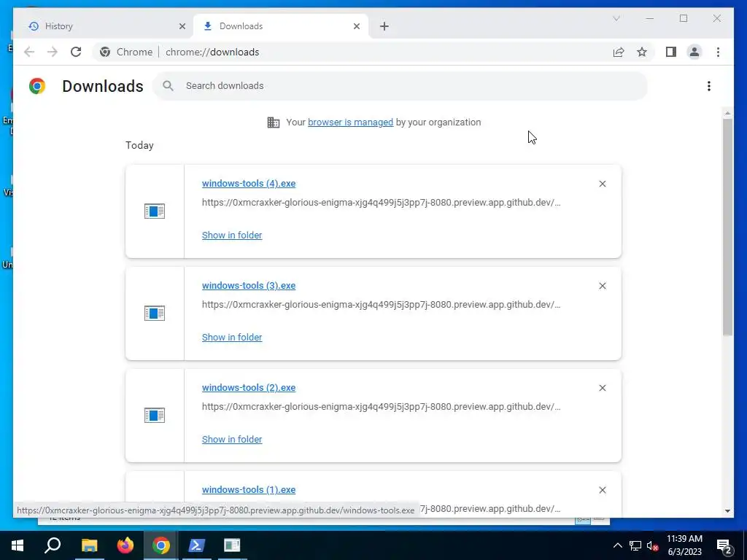Screen dimensions: 747x560
Task: Open the profile avatar menu
Action: pos(694,52)
